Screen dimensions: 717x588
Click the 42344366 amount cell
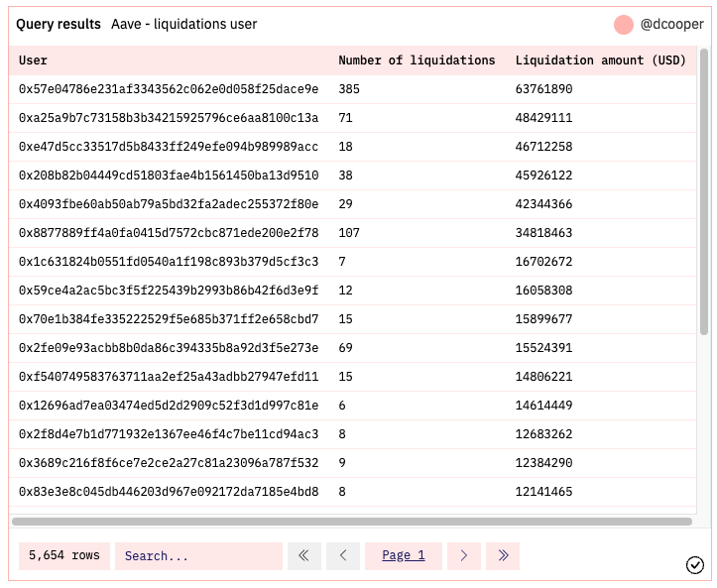[x=543, y=204]
